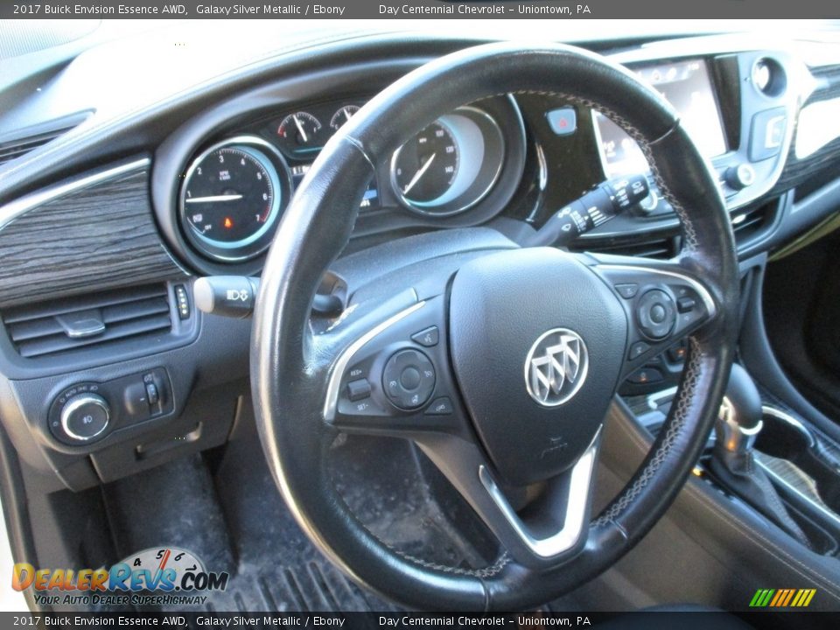Viewport: 840px width, 630px height.
Task: Click the top title text 2017 Buick Envision
Action: (x=99, y=9)
